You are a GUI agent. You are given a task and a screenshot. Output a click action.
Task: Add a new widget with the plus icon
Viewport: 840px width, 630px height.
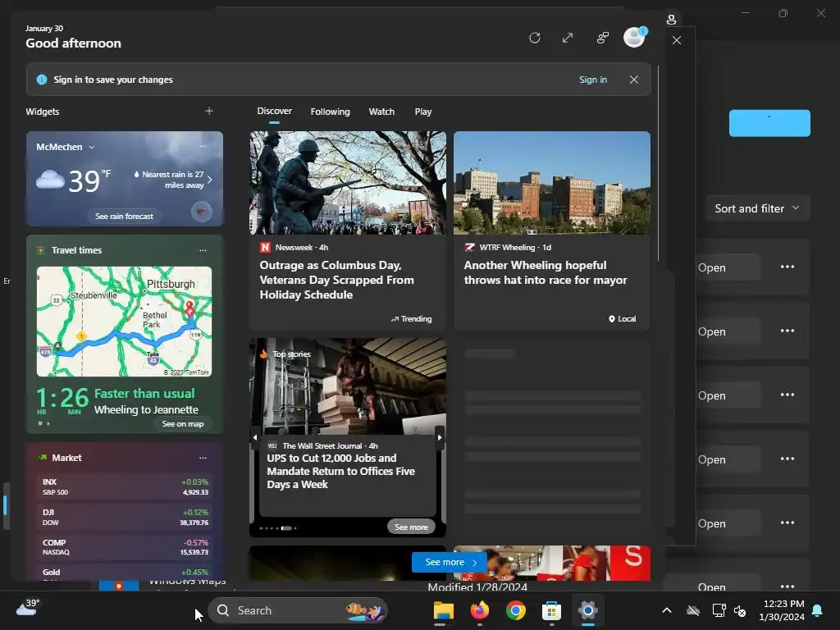tap(209, 111)
